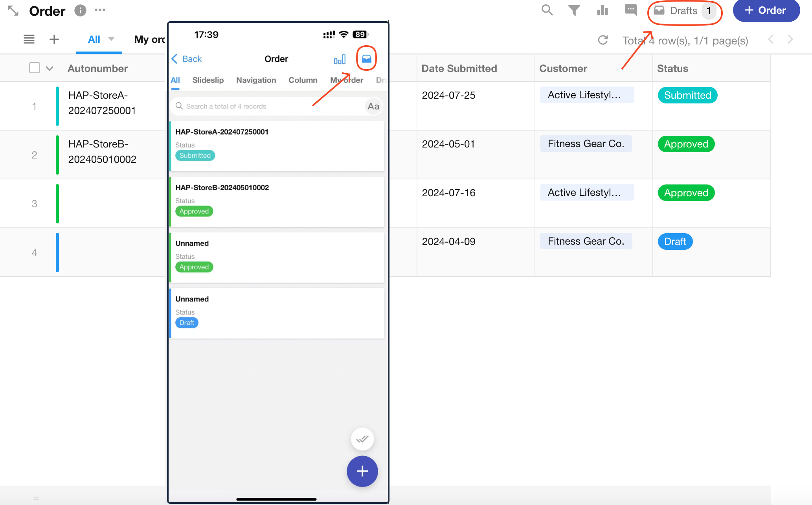Select the Navigation tab in the mobile view
This screenshot has width=812, height=505.
click(x=256, y=80)
